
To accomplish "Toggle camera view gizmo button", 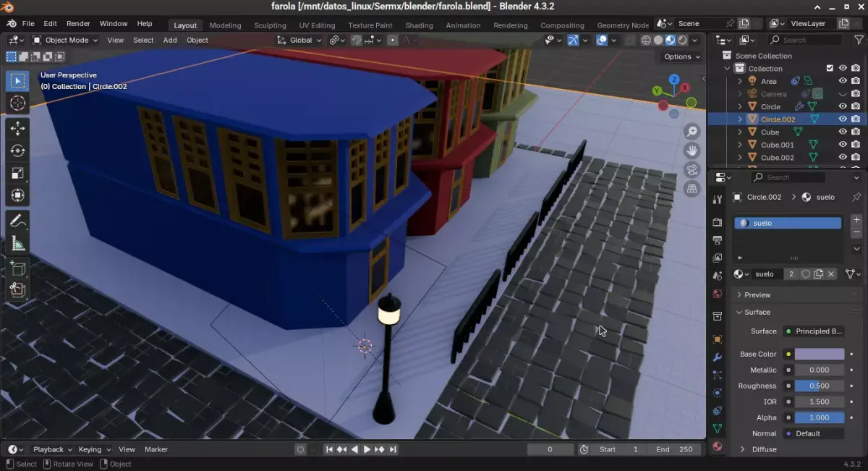I will [692, 169].
